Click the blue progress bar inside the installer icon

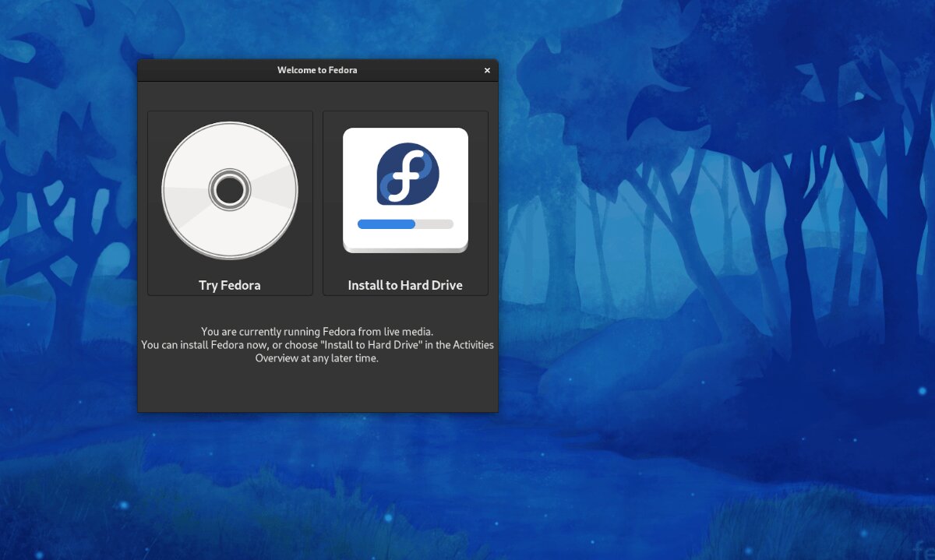tap(386, 224)
